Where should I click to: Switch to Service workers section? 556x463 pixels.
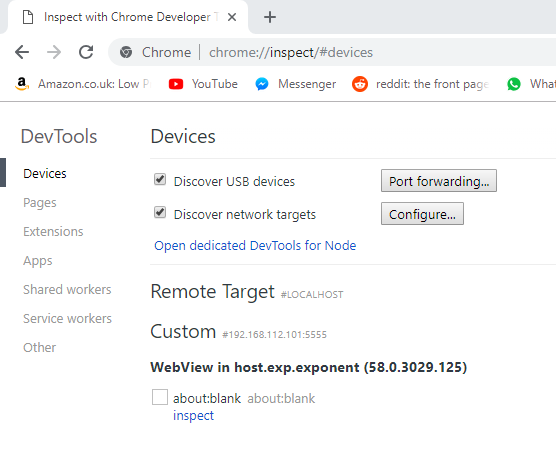click(67, 318)
